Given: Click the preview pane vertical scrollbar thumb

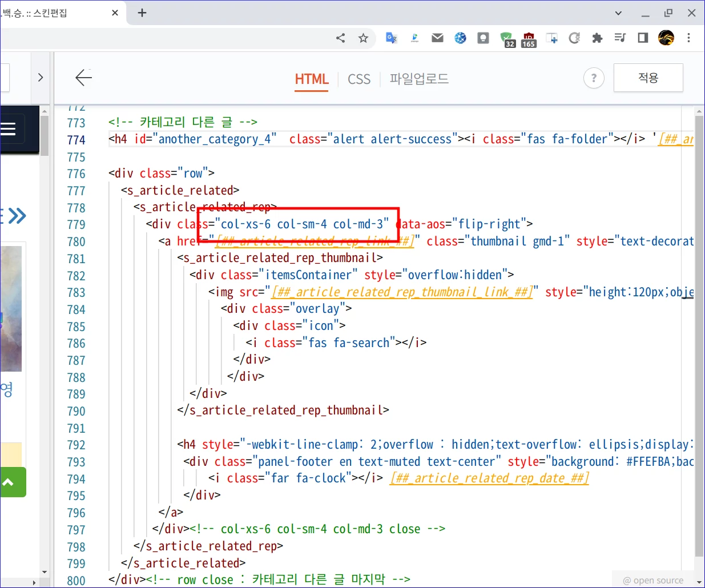Looking at the screenshot, I should point(45,136).
